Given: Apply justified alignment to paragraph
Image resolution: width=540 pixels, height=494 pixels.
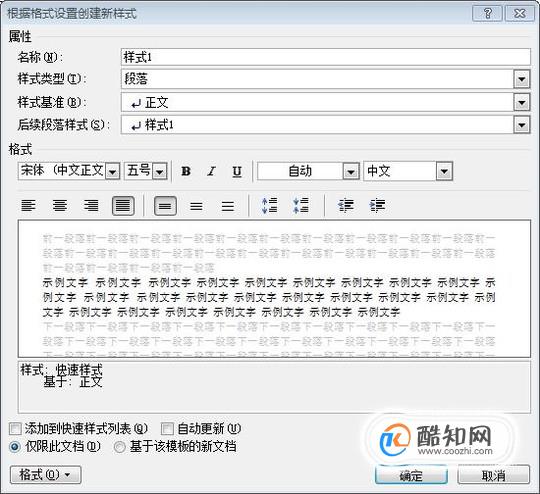Looking at the screenshot, I should pyautogui.click(x=123, y=206).
